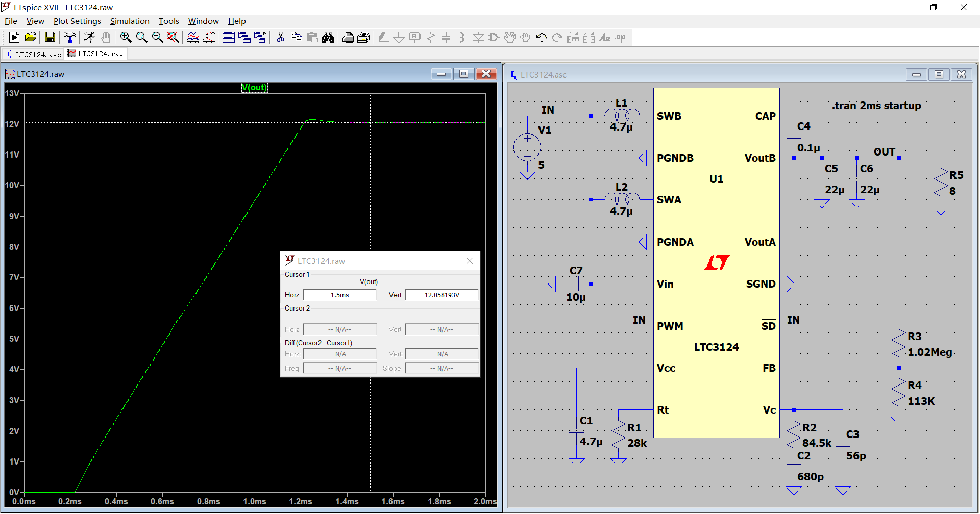Run the simulation with running man icon
The image size is (980, 514).
click(x=89, y=37)
